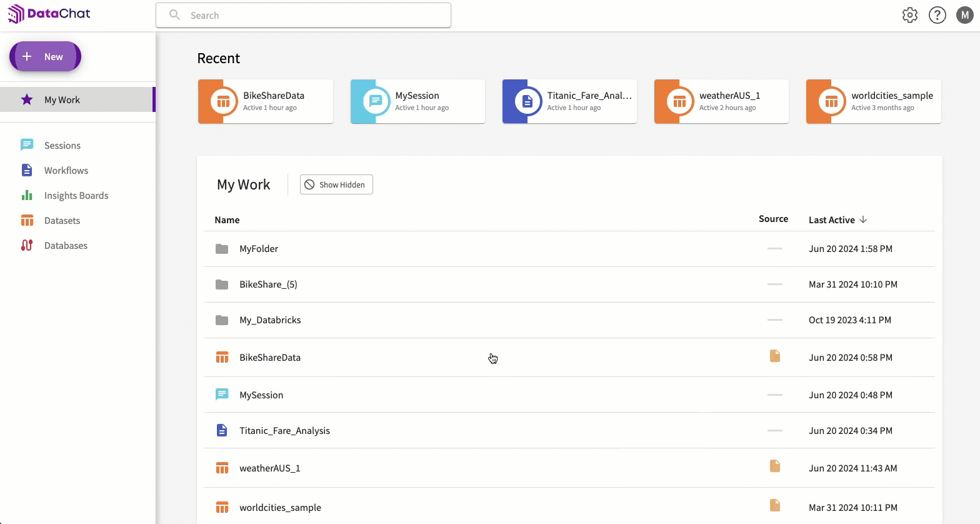Toggle the Show Hidden button
The height and width of the screenshot is (524, 980).
336,184
